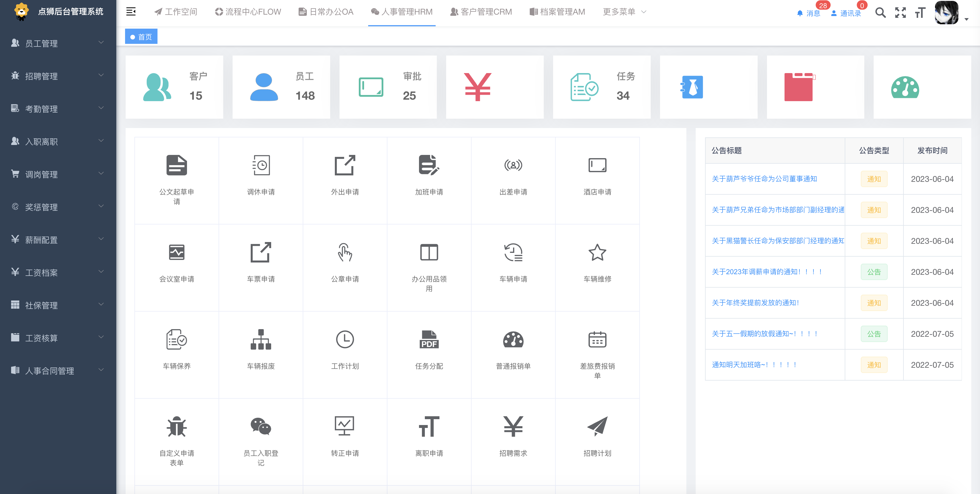Viewport: 980px width, 494px height.
Task: Collapse the sidebar with the hamburger icon
Action: tap(131, 12)
